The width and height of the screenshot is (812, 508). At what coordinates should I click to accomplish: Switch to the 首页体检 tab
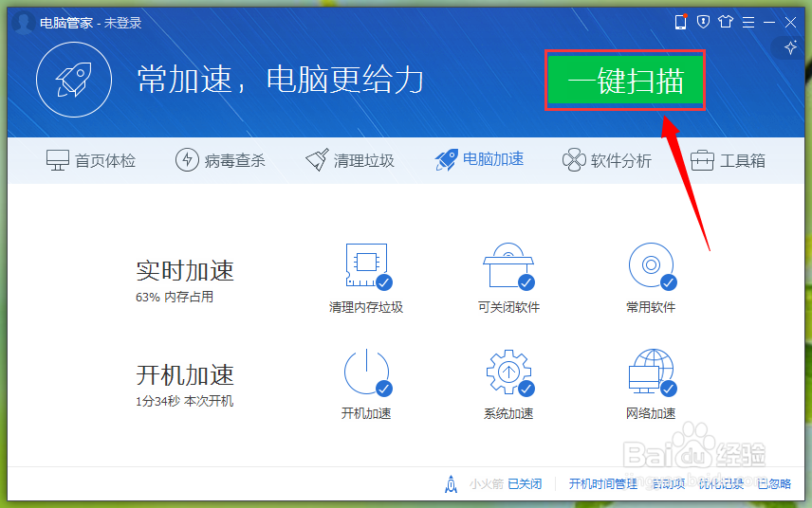(x=91, y=160)
